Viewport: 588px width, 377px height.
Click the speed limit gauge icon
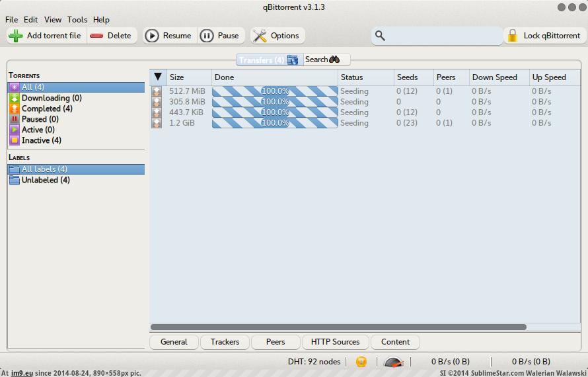tap(394, 362)
